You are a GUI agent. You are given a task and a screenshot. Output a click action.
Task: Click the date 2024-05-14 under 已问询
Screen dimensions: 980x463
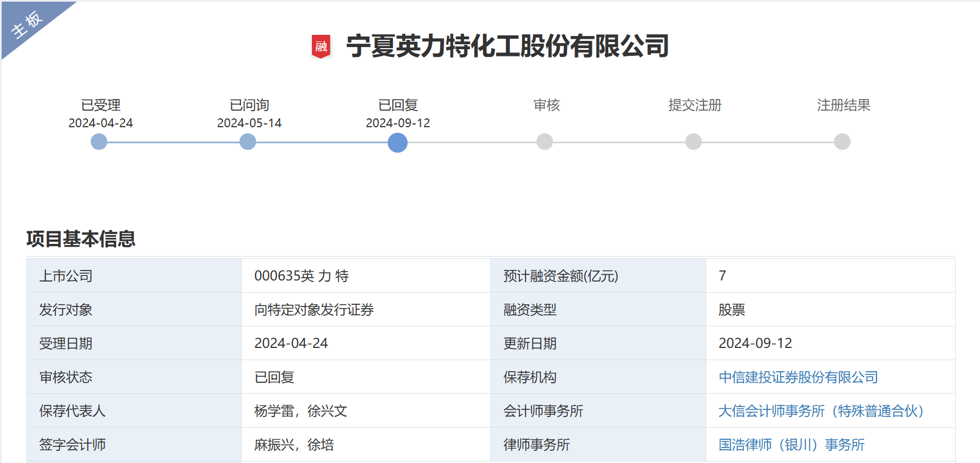[249, 123]
